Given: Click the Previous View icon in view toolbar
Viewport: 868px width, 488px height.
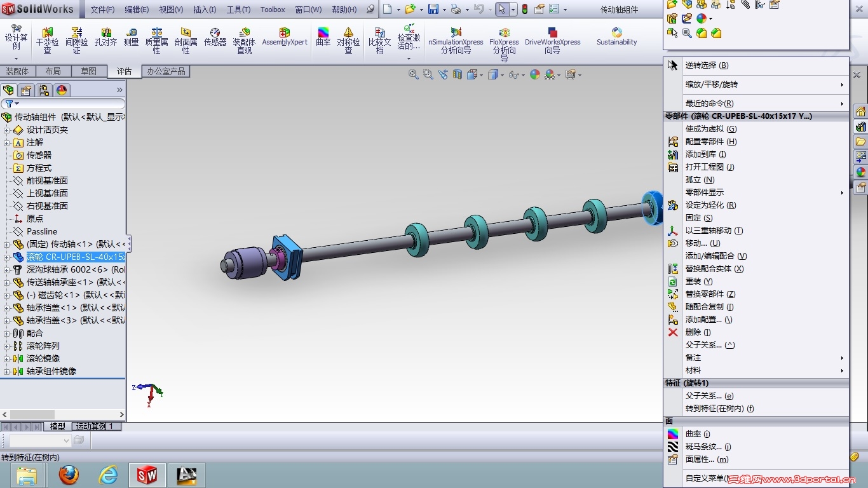Looking at the screenshot, I should (443, 74).
